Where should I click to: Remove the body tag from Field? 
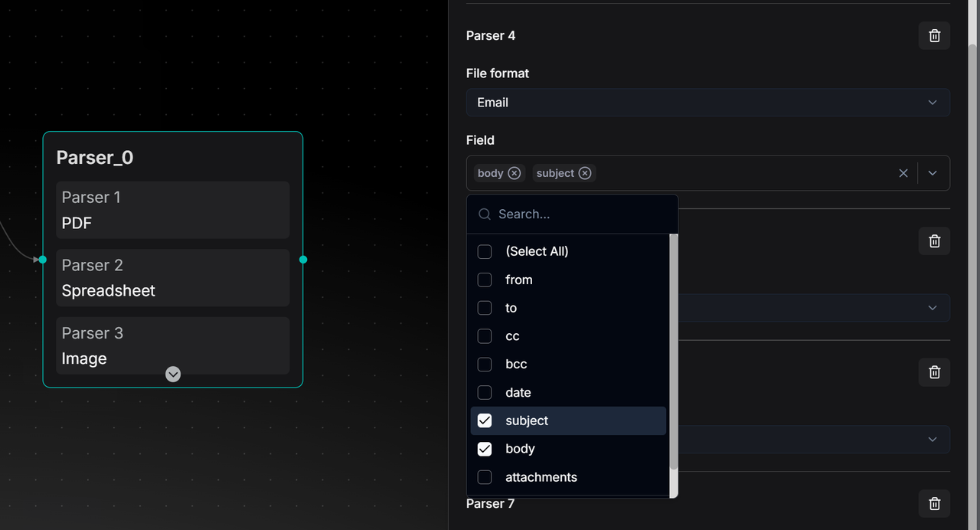click(514, 173)
